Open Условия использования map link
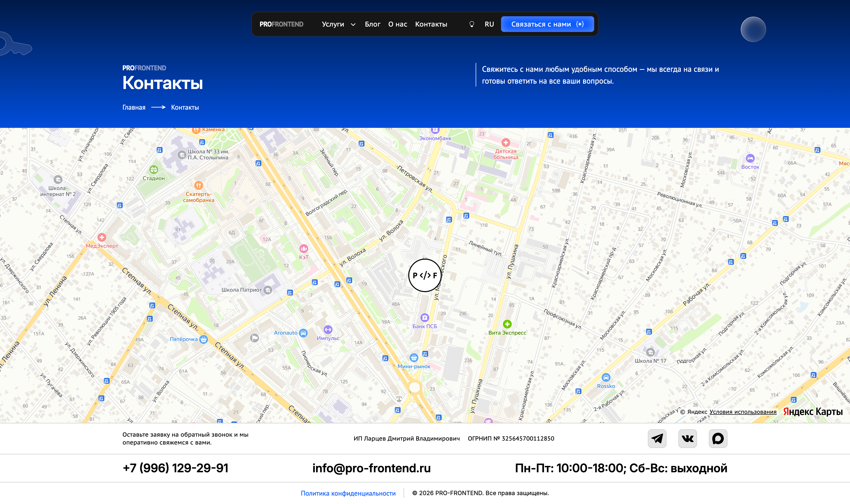850x504 pixels. [x=743, y=412]
